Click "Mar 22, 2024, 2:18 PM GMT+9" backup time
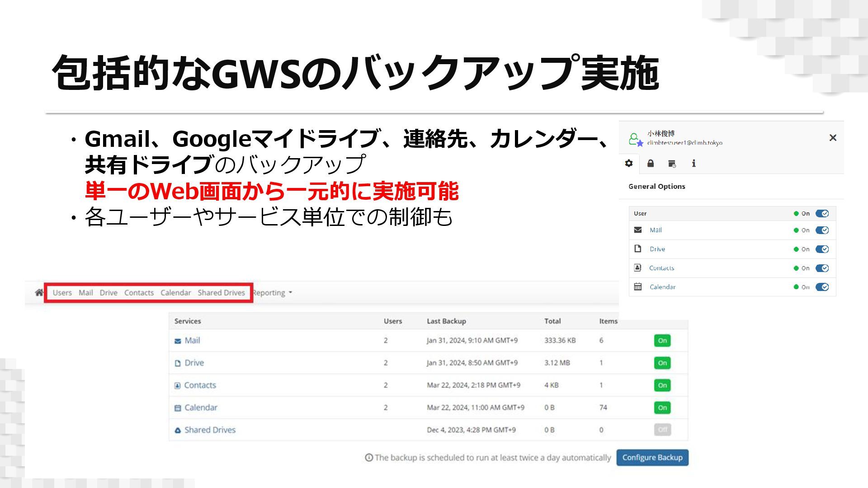Screen dimensions: 868x488 coord(473,385)
